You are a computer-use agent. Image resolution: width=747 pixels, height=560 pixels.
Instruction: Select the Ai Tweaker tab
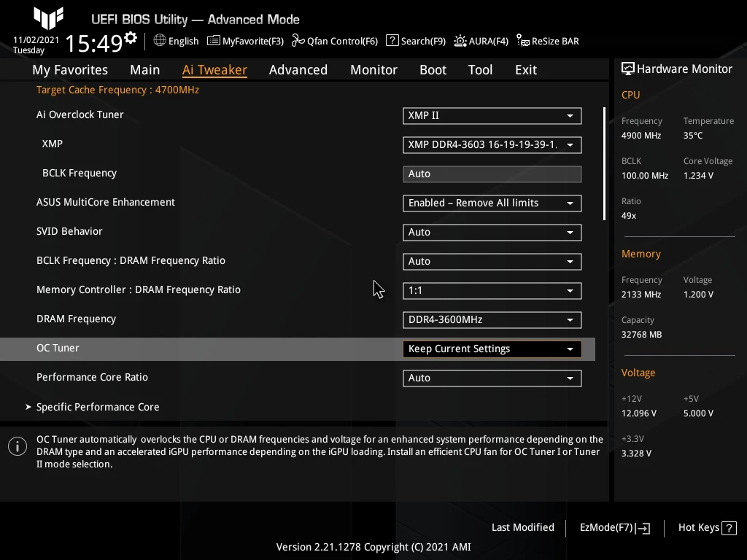point(214,70)
